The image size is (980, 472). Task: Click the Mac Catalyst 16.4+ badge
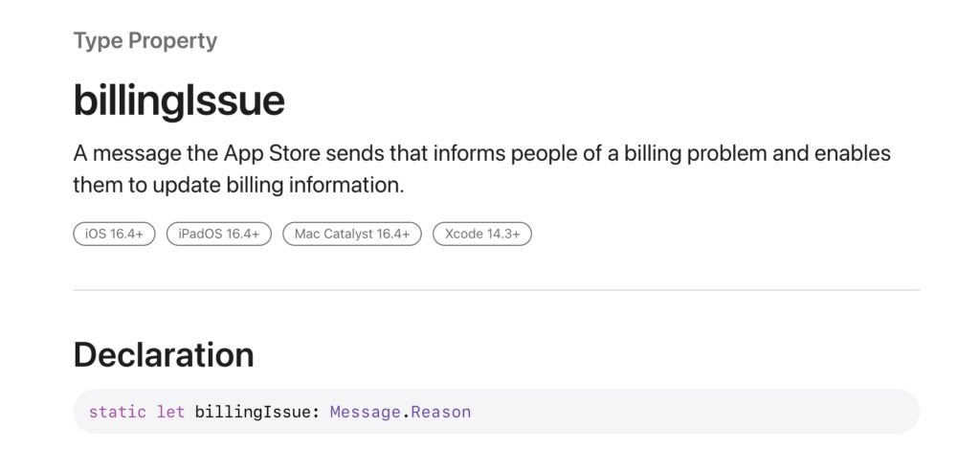point(352,234)
